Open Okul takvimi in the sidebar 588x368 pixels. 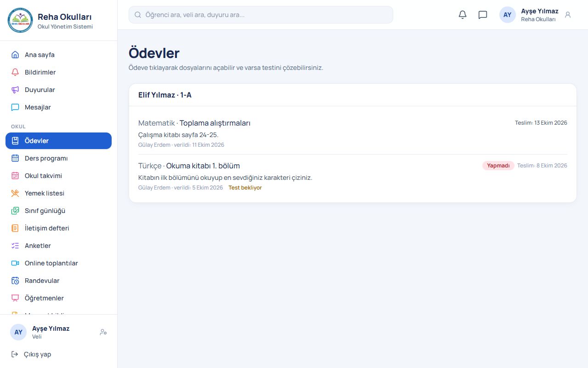click(58, 176)
